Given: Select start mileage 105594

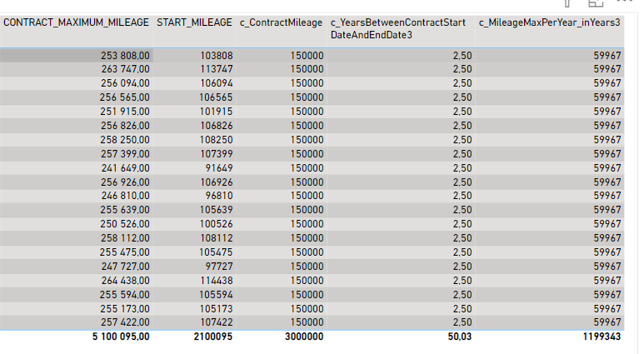Looking at the screenshot, I should click(217, 295).
